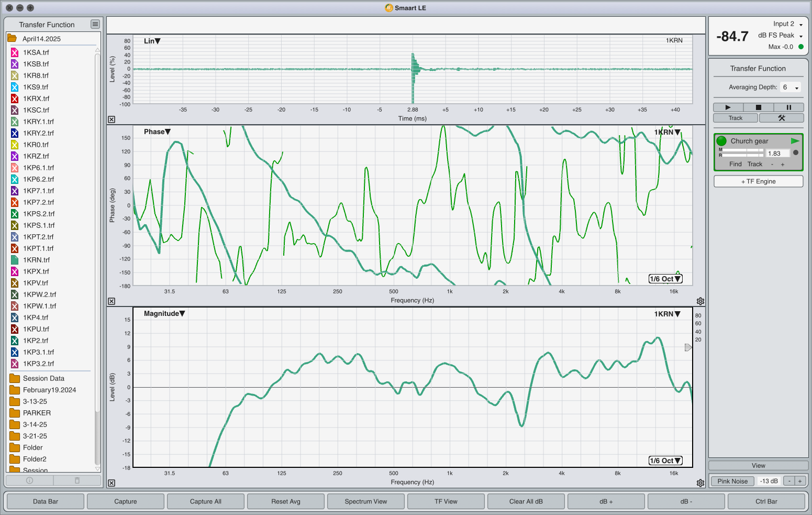Click the info button below trace list
This screenshot has width=812, height=515.
point(29,480)
